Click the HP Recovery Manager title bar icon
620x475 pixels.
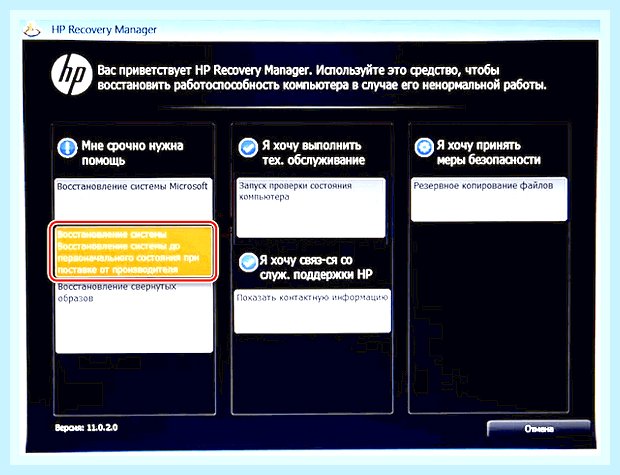[x=32, y=30]
